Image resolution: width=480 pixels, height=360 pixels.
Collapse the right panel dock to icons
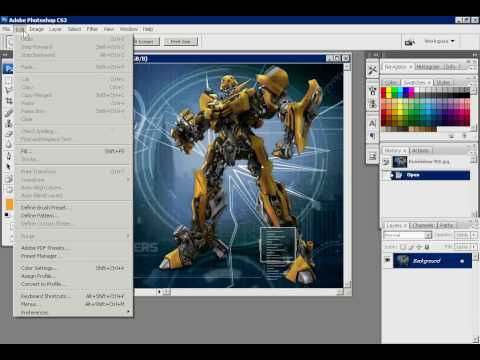click(475, 54)
